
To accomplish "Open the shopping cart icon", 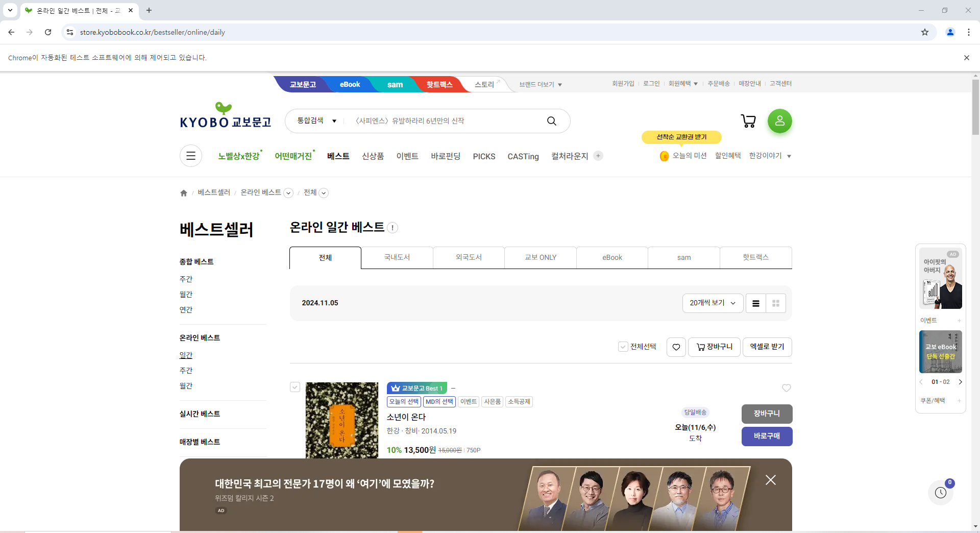I will click(x=748, y=121).
